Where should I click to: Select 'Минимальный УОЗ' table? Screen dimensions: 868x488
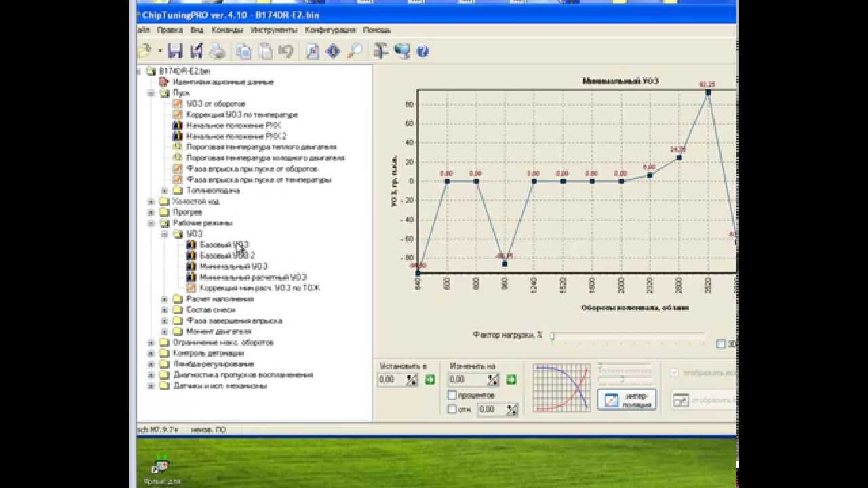234,266
